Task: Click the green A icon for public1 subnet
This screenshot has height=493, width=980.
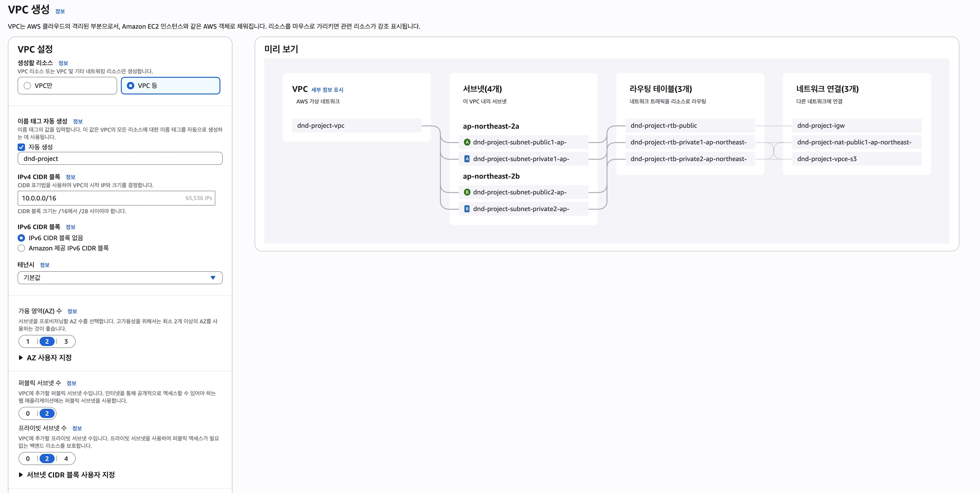Action: [467, 142]
